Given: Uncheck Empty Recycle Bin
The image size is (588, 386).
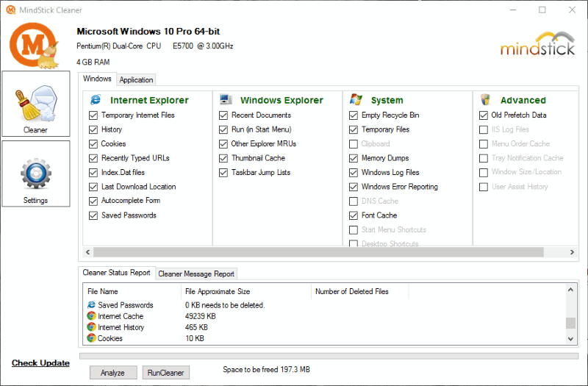Looking at the screenshot, I should point(354,115).
